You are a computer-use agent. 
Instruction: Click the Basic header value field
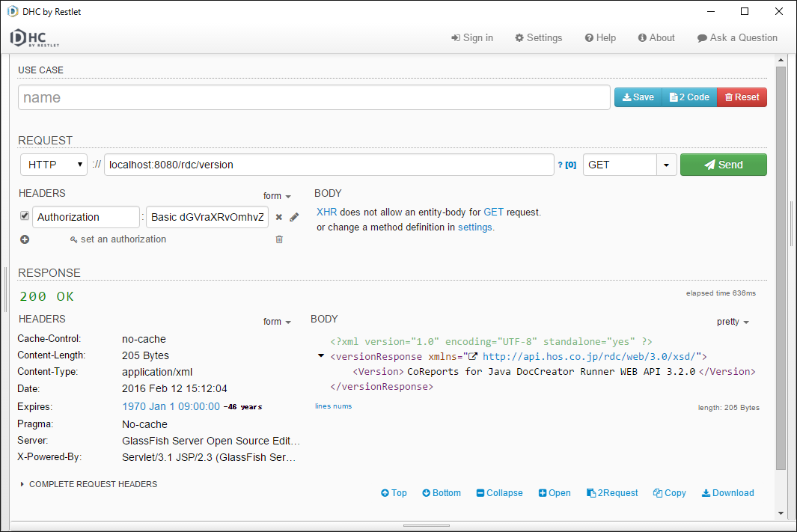tap(207, 217)
